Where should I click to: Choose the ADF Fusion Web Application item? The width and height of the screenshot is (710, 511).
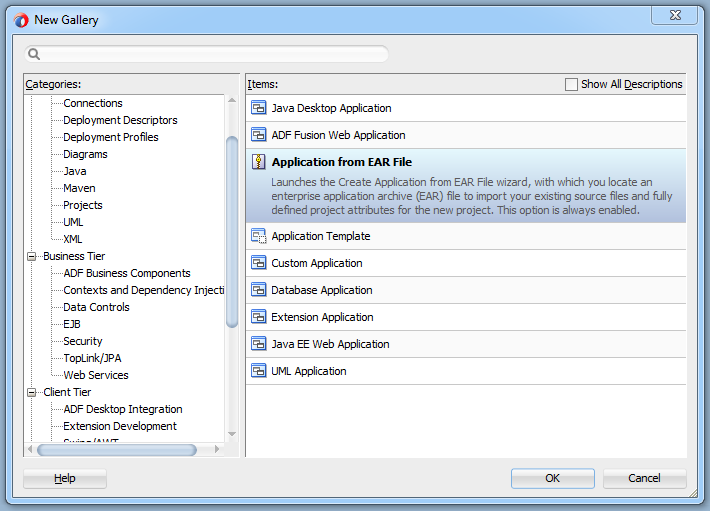[x=466, y=135]
